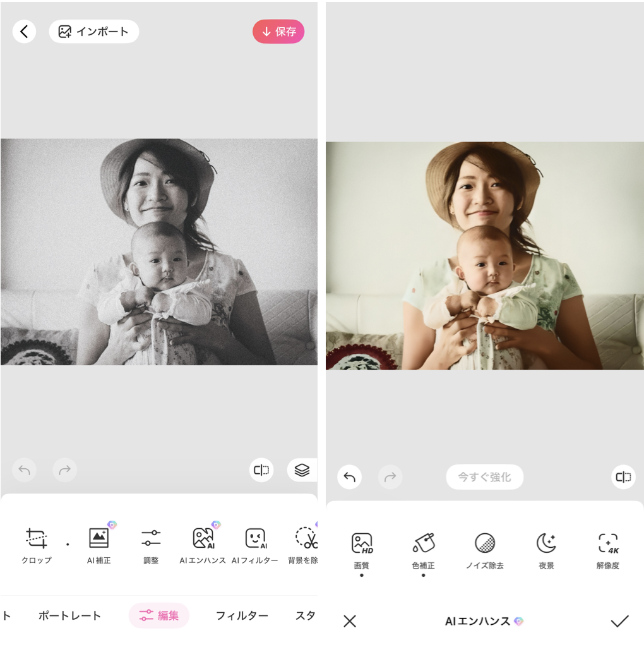Enable the 夜景 night scene enhancement
The width and height of the screenshot is (644, 647).
point(546,547)
